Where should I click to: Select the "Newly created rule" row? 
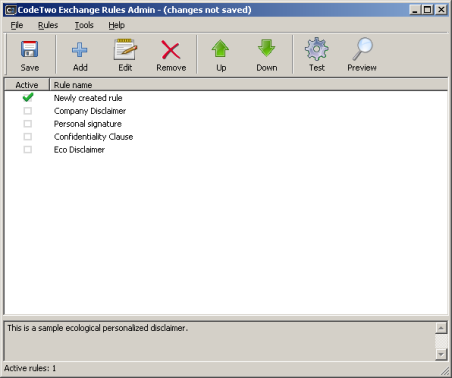coord(226,98)
